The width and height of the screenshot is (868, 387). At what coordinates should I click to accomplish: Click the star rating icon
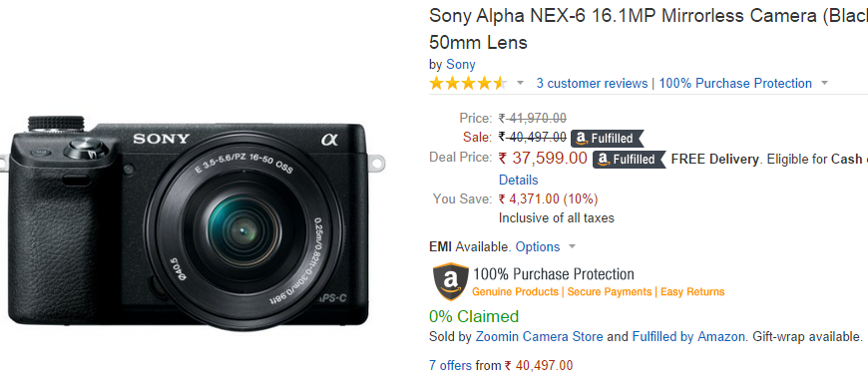tap(468, 84)
